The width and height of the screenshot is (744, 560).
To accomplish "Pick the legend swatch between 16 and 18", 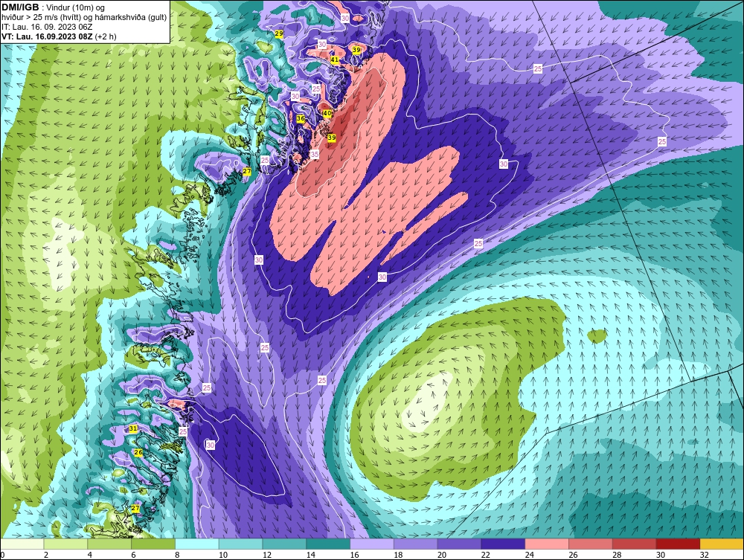I will point(372,544).
